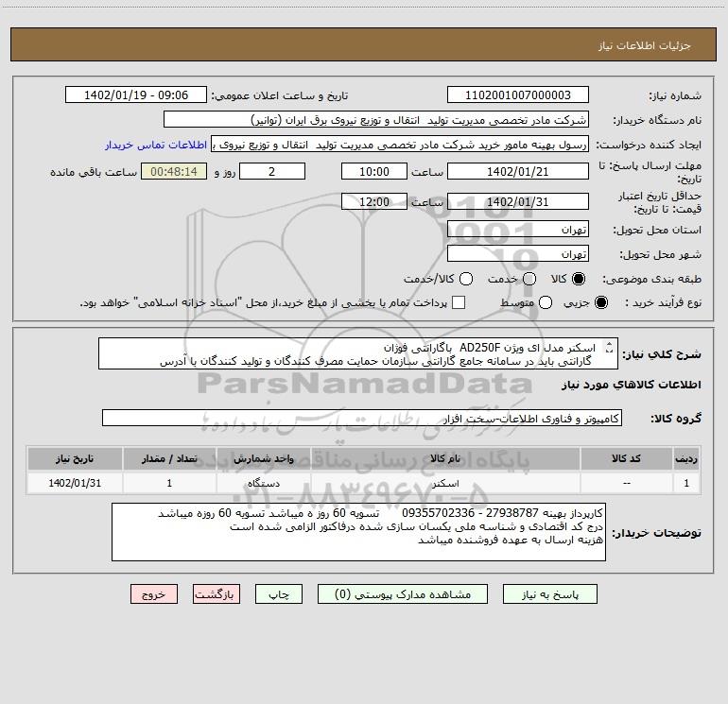Click the خروج exit button

click(x=154, y=594)
